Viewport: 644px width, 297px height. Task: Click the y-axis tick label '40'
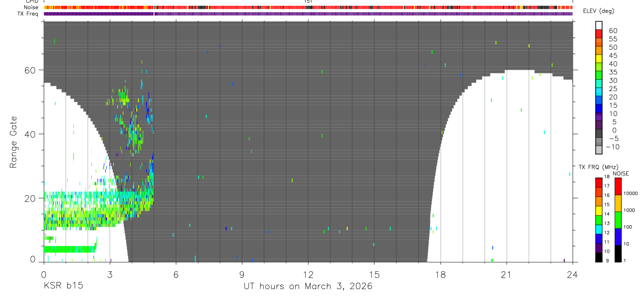30,134
